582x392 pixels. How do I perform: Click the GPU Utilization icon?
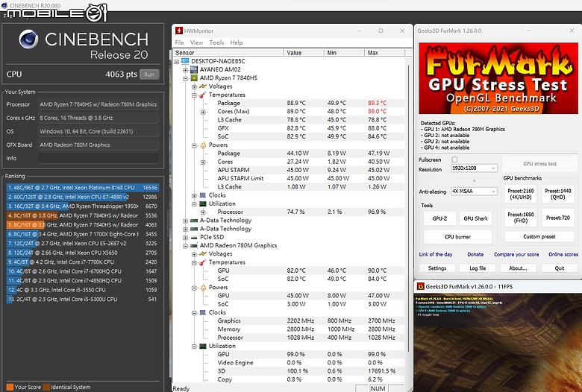click(x=203, y=346)
